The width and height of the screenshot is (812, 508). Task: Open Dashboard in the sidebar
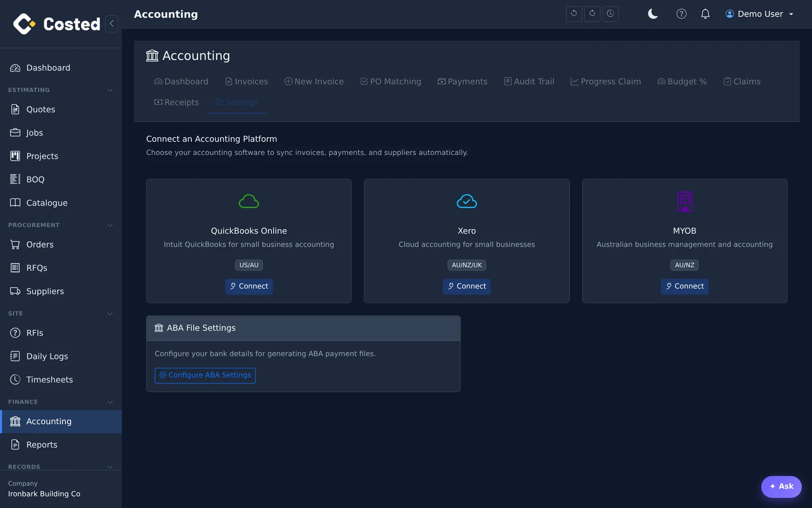point(61,68)
